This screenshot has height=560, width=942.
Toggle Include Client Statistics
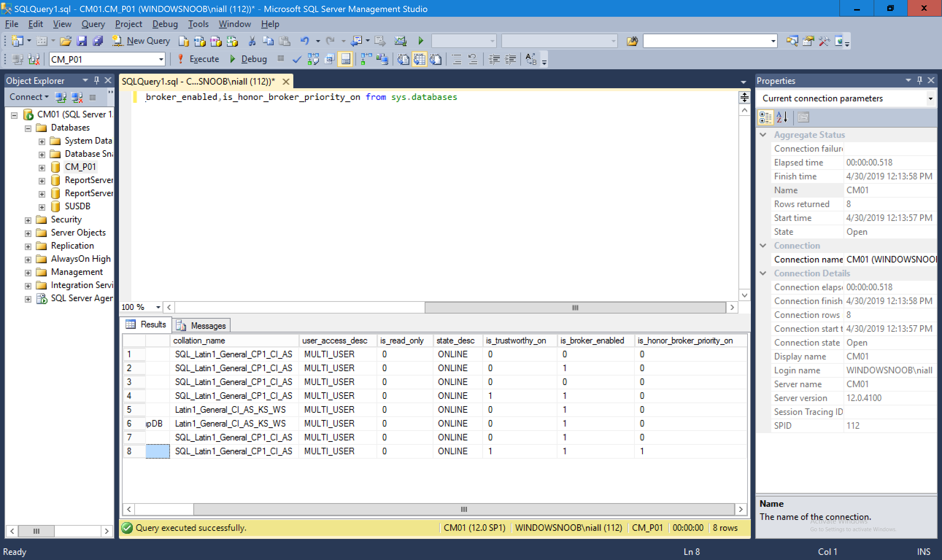(x=382, y=59)
